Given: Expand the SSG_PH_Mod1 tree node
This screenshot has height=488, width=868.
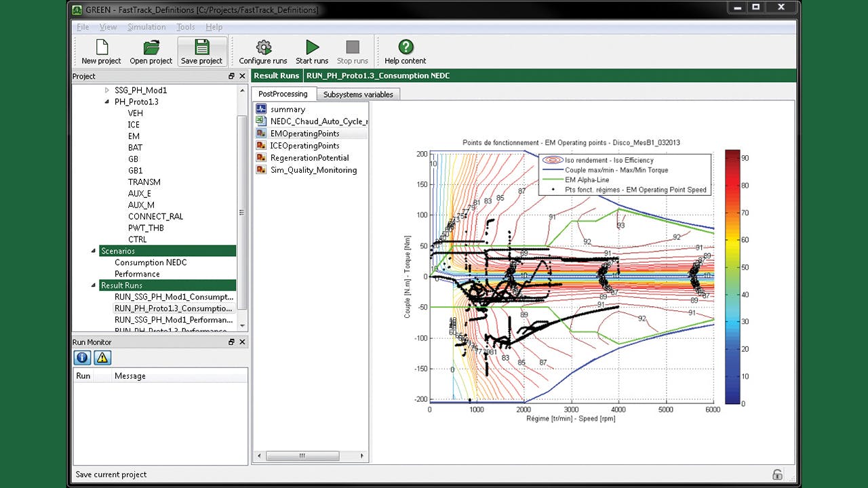Looking at the screenshot, I should (x=106, y=90).
